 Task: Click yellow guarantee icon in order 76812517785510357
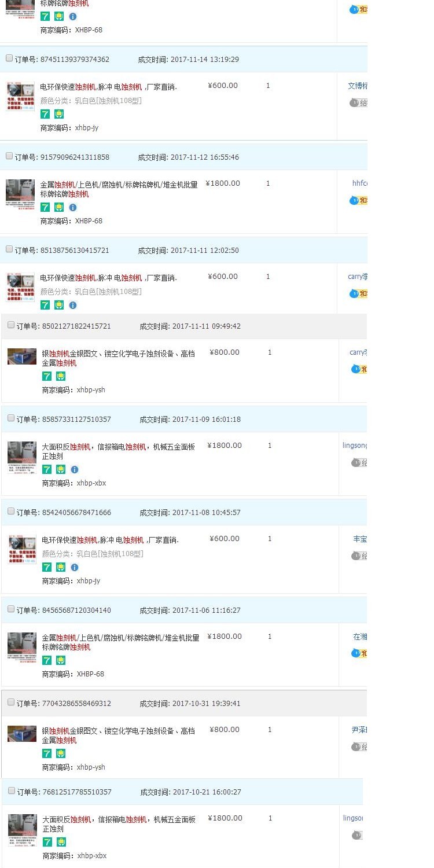click(61, 842)
